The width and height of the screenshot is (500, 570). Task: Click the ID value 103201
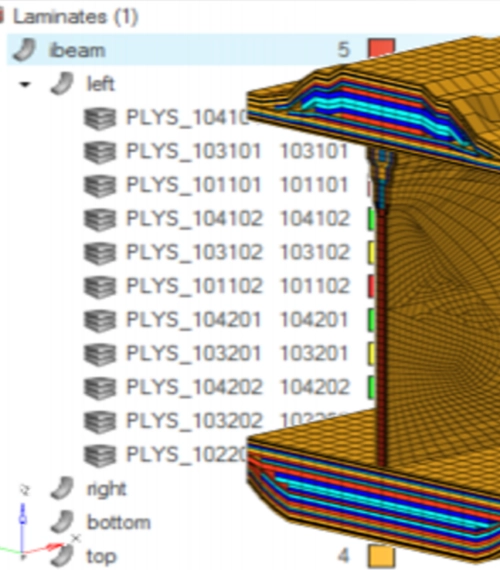coord(314,353)
